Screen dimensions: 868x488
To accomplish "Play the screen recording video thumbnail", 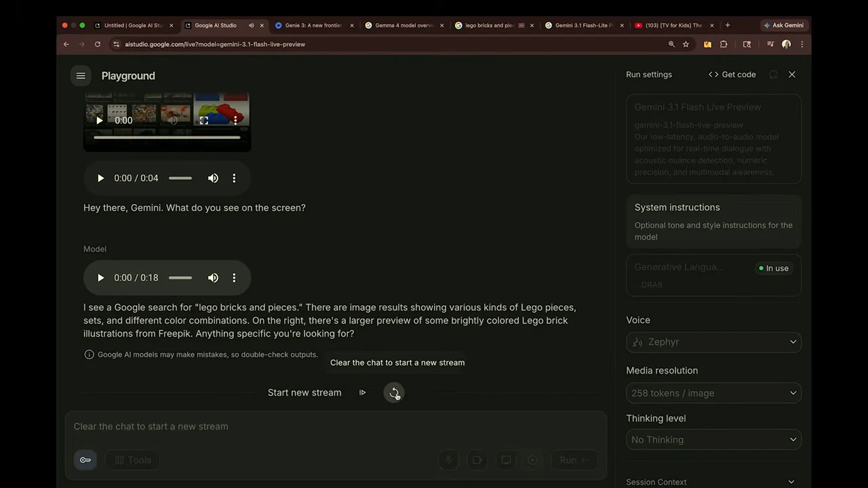I will 100,121.
